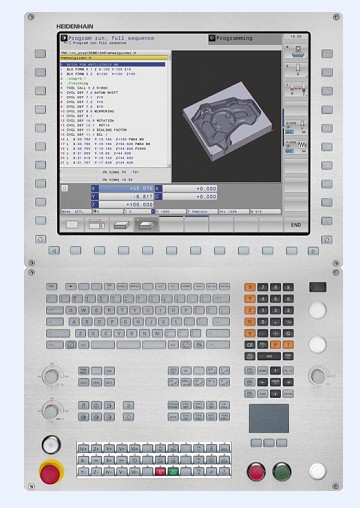The height and width of the screenshot is (508, 360).
Task: Hit number 9 on the numeric keypad
Action: tap(288, 287)
